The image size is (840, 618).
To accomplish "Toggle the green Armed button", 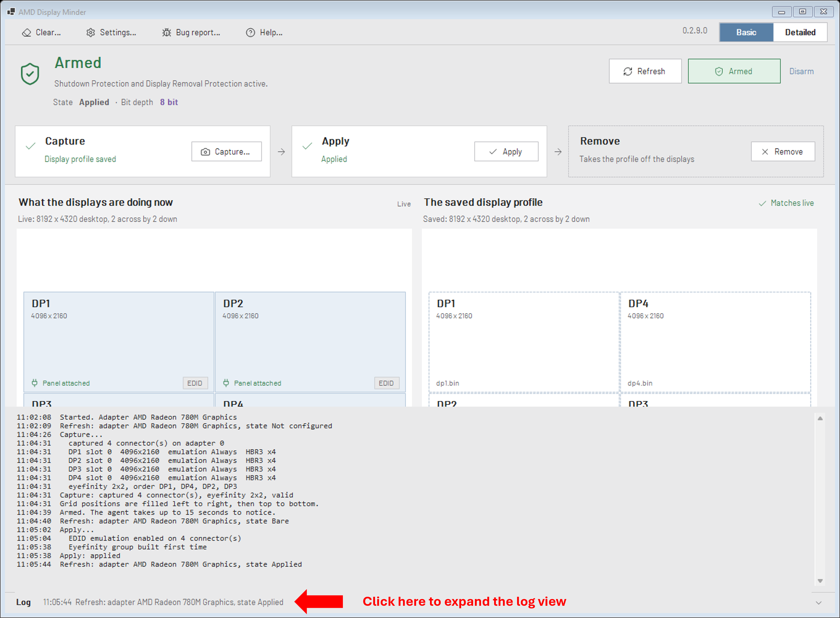I will click(734, 71).
